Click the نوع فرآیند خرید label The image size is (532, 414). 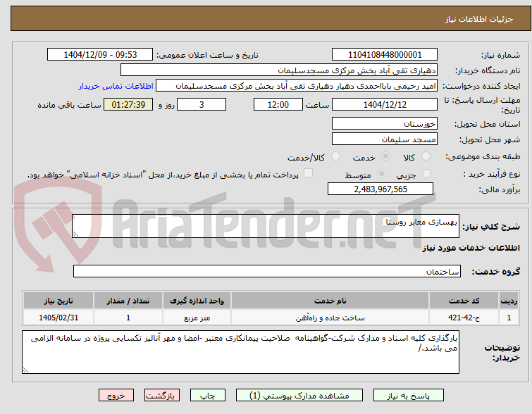492,174
